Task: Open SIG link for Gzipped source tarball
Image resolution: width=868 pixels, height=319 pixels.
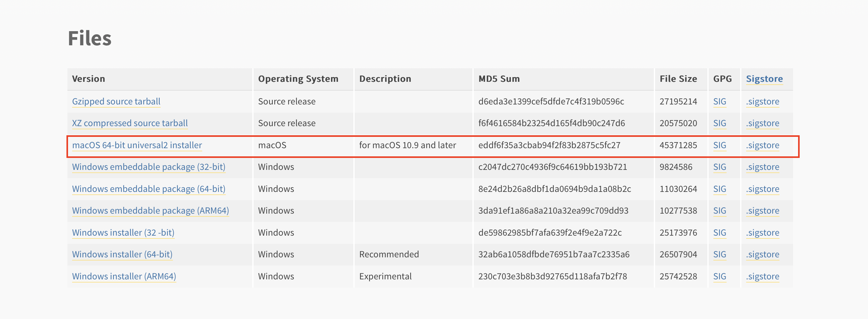Action: click(x=720, y=102)
